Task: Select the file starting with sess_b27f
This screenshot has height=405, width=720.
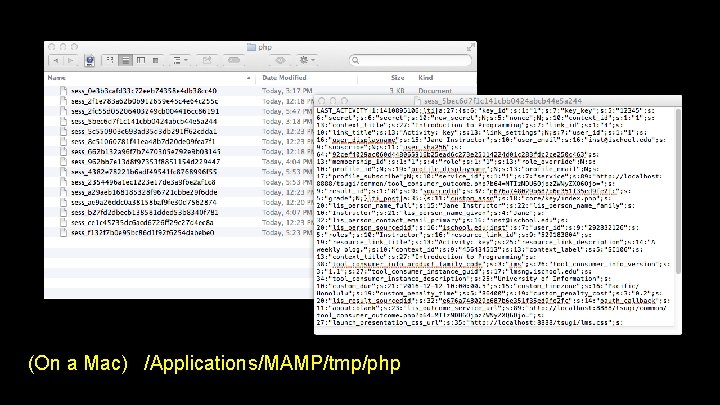Action: (145, 212)
